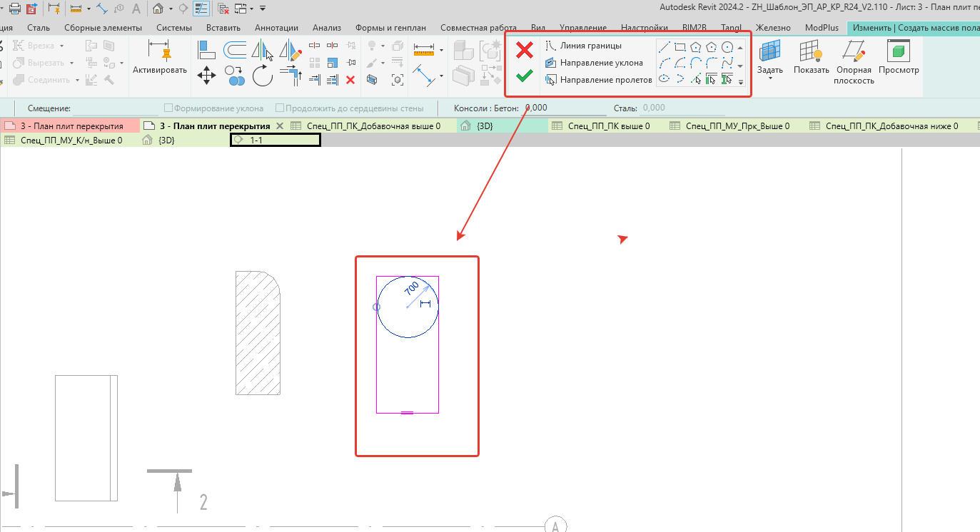Open the Systems ribbon tab

(174, 28)
